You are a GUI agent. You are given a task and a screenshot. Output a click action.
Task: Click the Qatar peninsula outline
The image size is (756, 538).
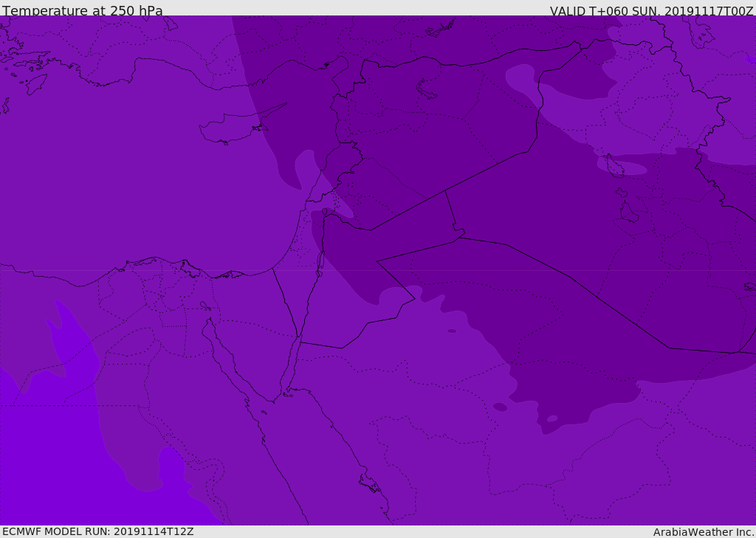click(x=628, y=213)
